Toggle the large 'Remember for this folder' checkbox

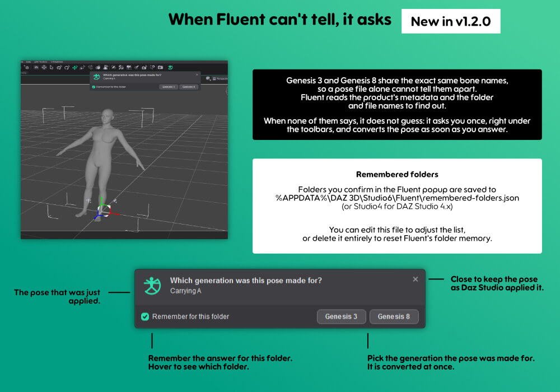coord(145,316)
